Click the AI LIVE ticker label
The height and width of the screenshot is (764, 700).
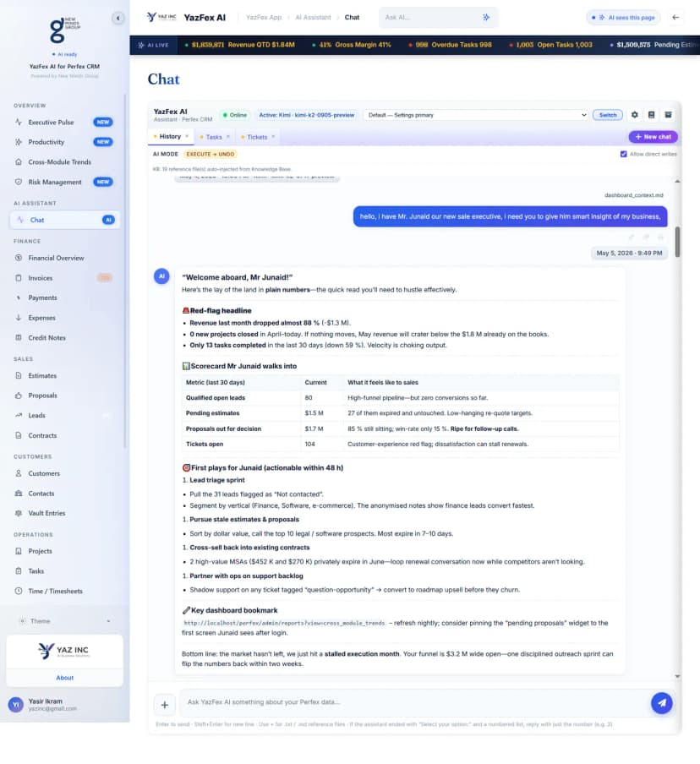[154, 46]
